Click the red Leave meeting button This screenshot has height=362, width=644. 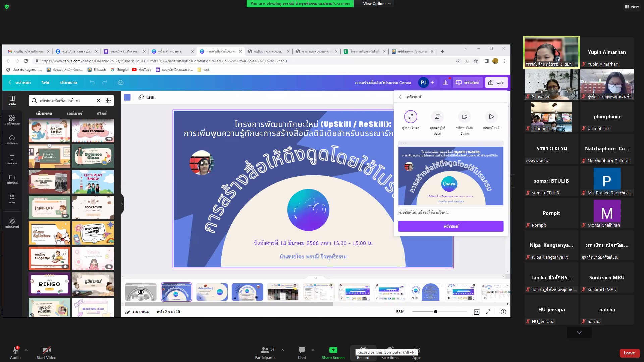pos(629,353)
